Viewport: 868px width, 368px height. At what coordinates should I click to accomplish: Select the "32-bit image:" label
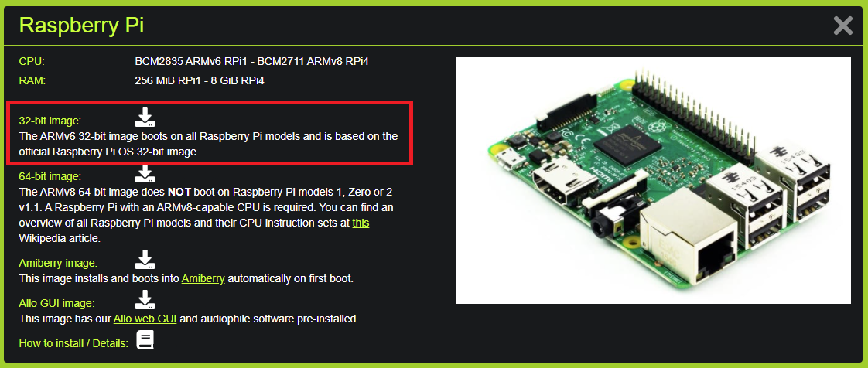pos(50,121)
